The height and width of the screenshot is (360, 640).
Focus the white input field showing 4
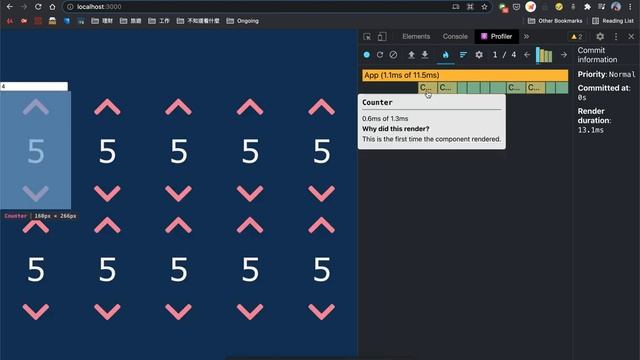34,87
